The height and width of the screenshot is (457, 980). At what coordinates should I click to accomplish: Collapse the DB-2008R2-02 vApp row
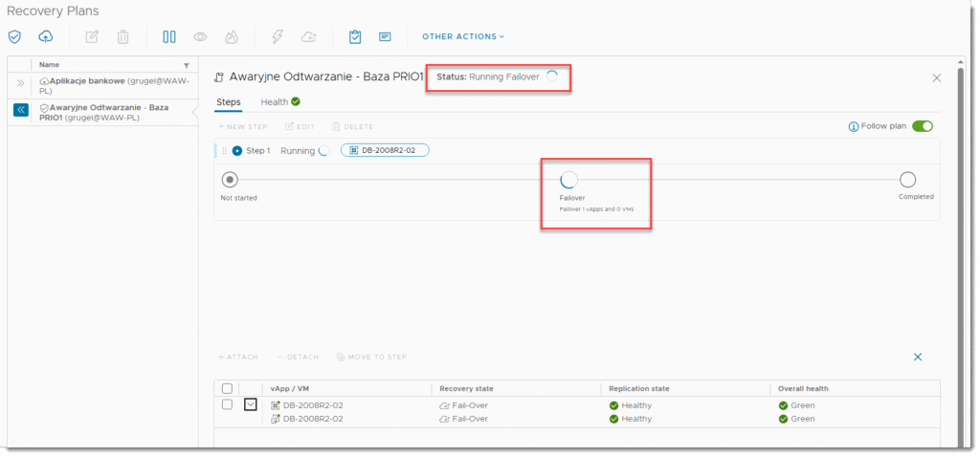251,404
